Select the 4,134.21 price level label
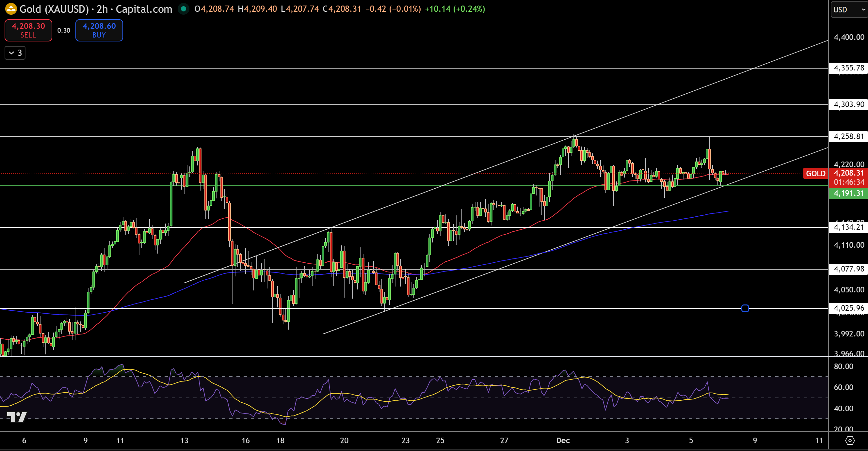This screenshot has width=868, height=451. pyautogui.click(x=848, y=227)
